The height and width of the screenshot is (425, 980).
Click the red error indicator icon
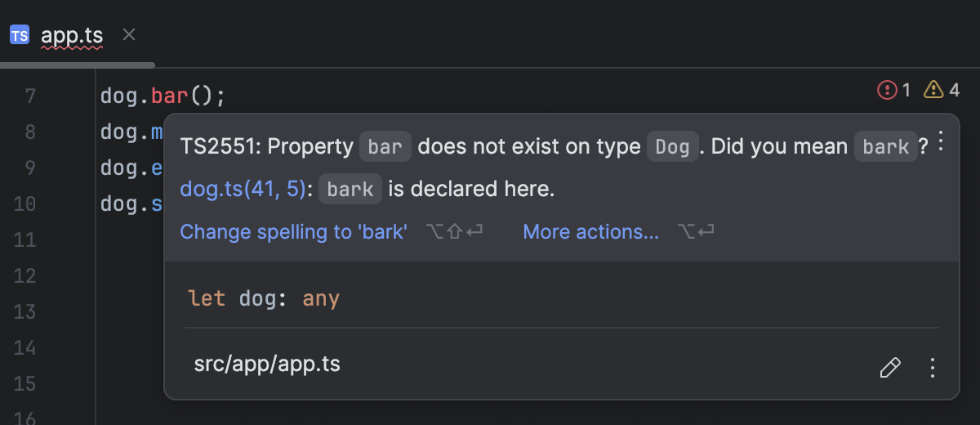pos(887,90)
